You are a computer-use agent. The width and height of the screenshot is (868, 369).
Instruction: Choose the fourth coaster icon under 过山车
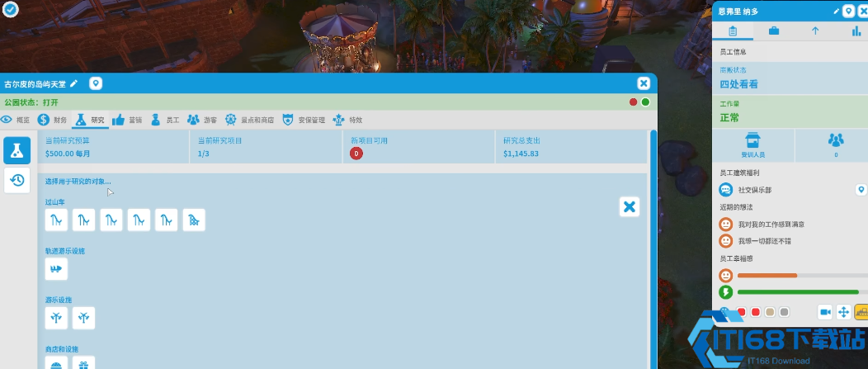[139, 220]
